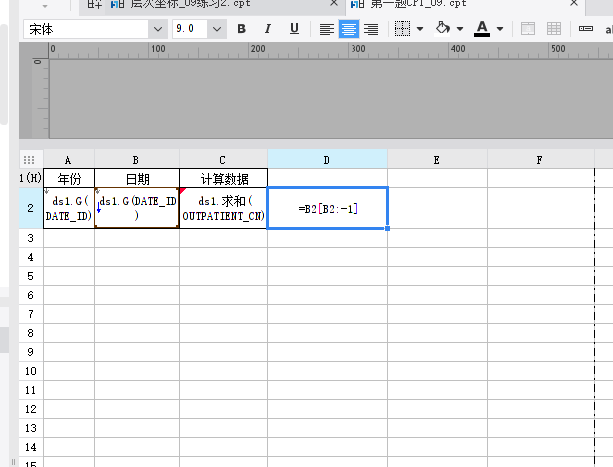613x467 pixels.
Task: Select the 日期 header cell
Action: point(137,178)
